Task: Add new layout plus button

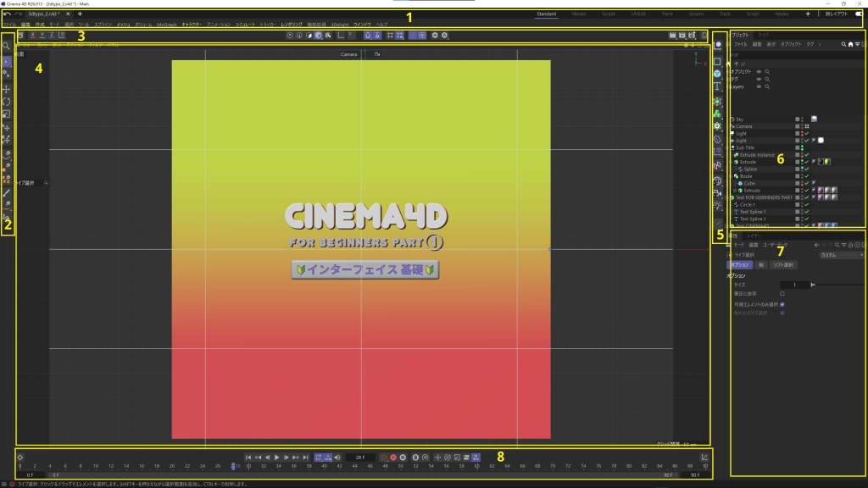Action: (x=808, y=14)
